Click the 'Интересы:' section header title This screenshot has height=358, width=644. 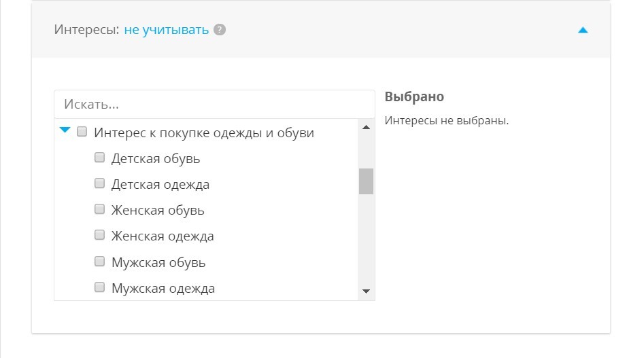click(x=86, y=30)
